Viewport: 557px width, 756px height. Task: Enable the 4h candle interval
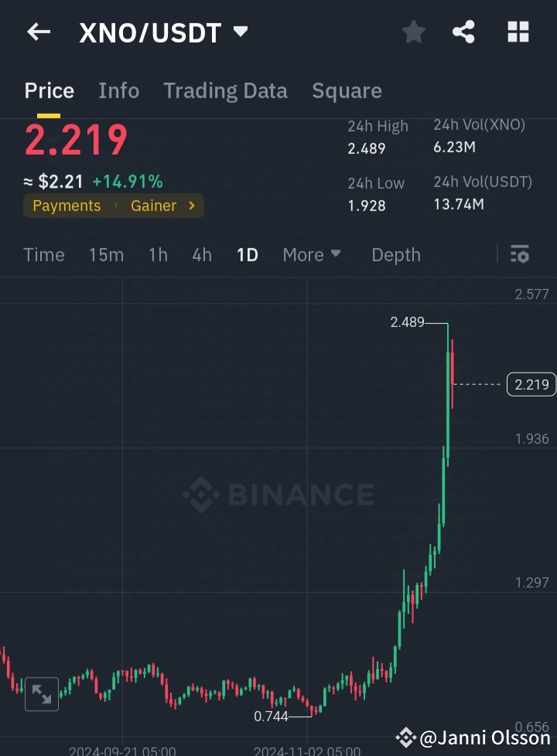pyautogui.click(x=201, y=254)
